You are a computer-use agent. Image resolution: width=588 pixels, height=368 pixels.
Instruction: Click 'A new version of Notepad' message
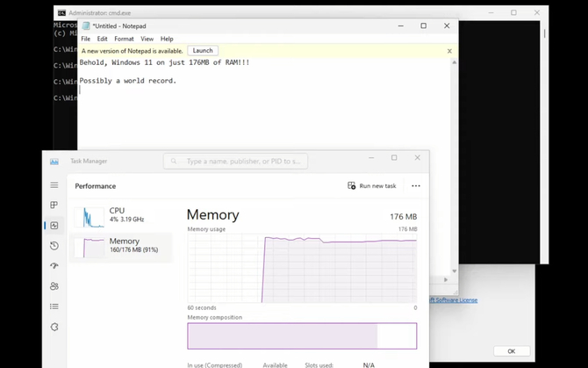(x=132, y=51)
